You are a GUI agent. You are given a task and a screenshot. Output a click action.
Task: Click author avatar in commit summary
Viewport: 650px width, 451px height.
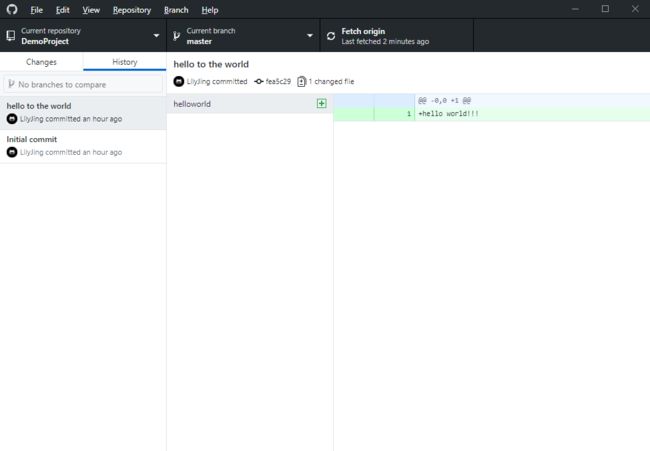(179, 82)
